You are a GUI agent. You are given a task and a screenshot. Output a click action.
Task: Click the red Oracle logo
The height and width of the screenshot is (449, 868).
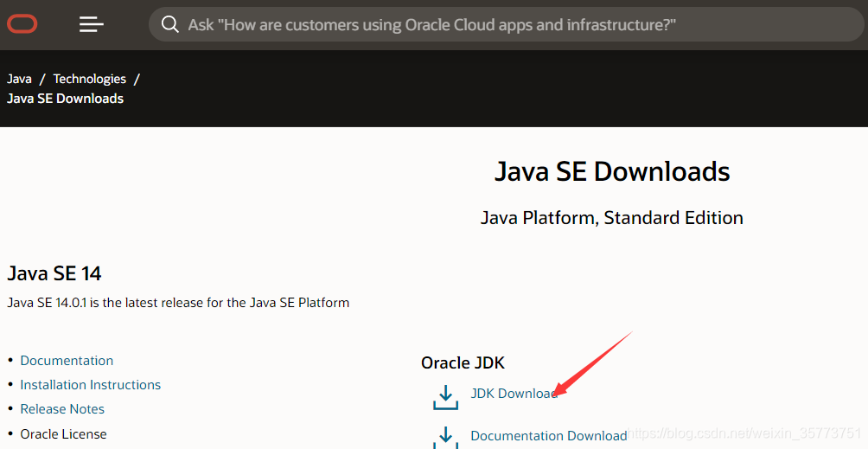22,24
